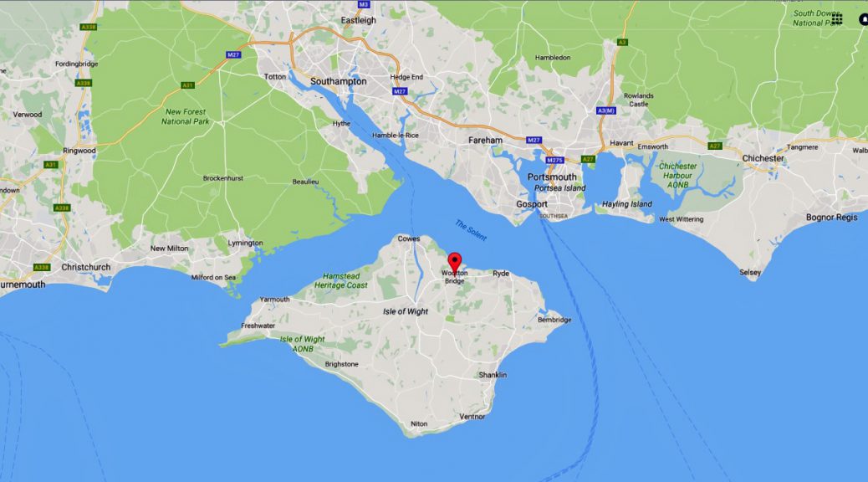868x482 pixels.
Task: Select the red Wootton Bridge pin
Action: (454, 263)
